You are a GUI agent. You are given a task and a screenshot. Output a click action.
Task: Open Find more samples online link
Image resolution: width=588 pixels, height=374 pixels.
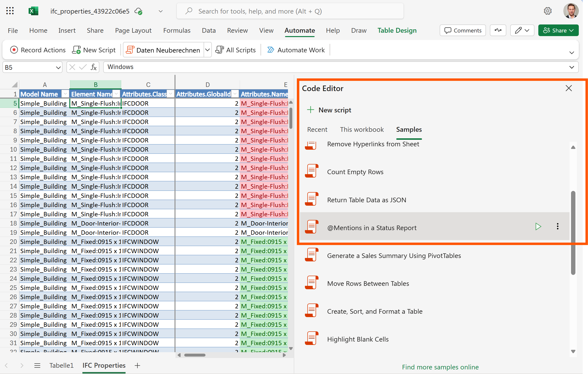[x=440, y=367]
